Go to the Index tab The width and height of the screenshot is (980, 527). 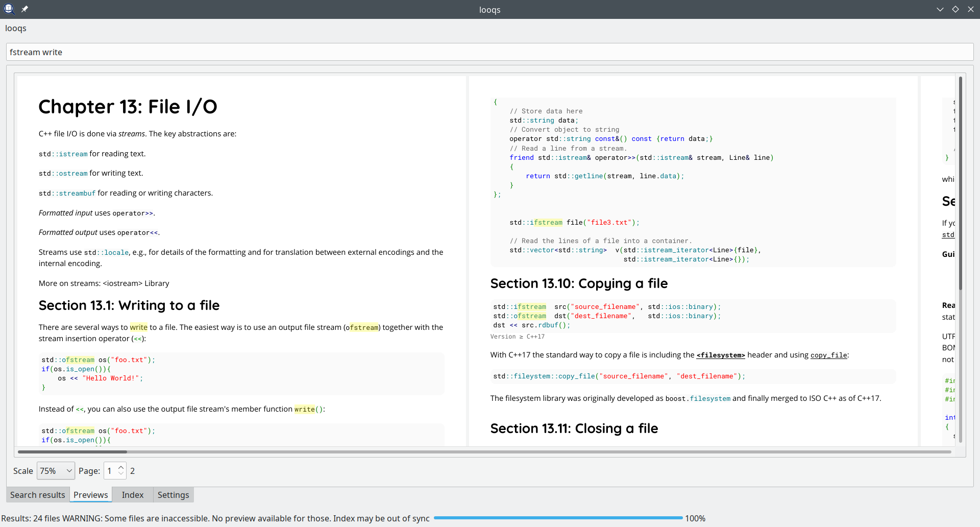point(133,495)
